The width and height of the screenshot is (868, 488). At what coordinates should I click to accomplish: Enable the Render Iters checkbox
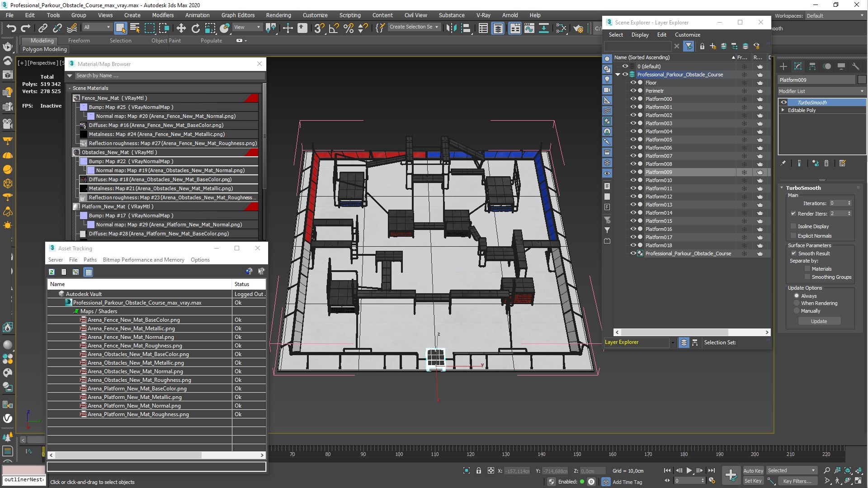click(793, 214)
